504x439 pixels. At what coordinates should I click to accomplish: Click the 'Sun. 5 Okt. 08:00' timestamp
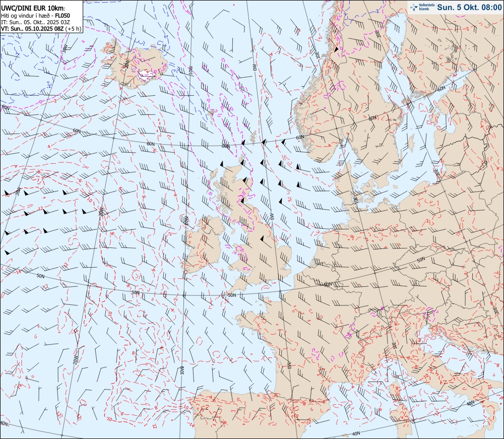(x=469, y=7)
